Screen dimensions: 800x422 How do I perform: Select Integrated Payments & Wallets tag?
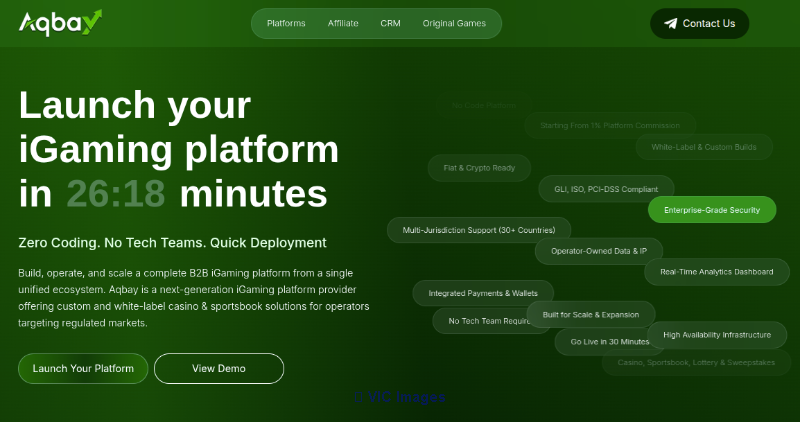(x=483, y=293)
